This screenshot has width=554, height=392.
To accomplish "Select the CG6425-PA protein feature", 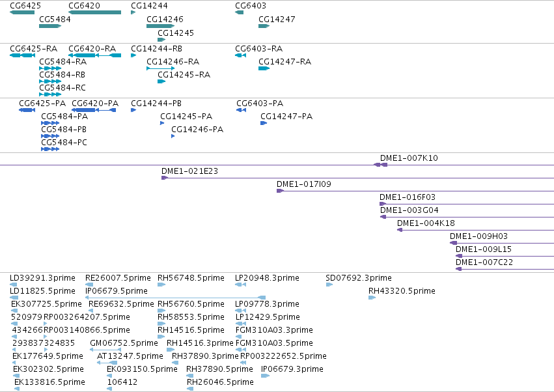I will pyautogui.click(x=27, y=110).
